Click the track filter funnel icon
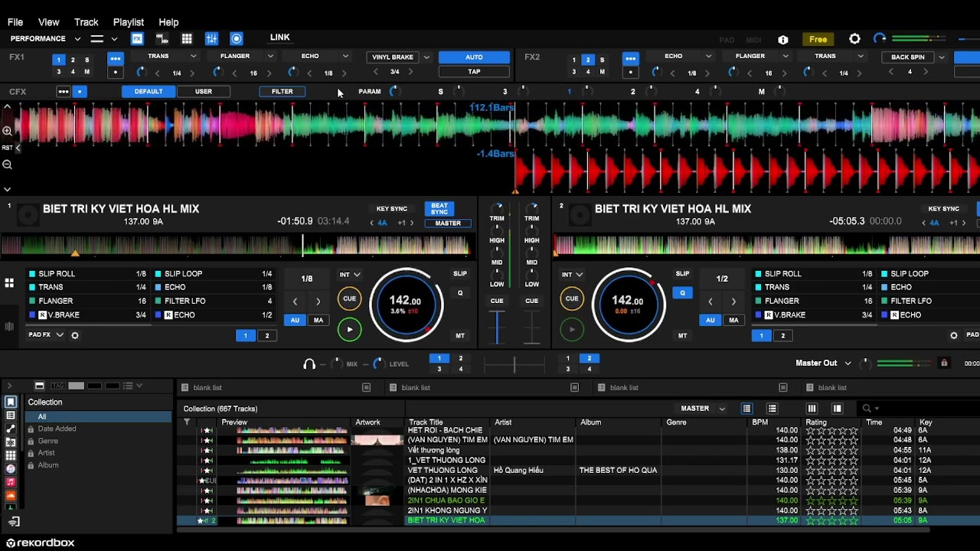980x551 pixels. [186, 422]
